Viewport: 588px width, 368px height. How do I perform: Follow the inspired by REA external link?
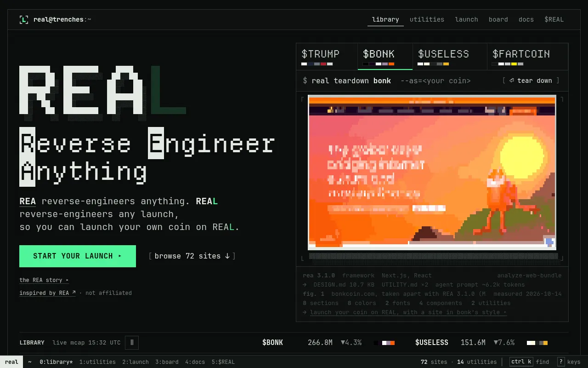[47, 293]
